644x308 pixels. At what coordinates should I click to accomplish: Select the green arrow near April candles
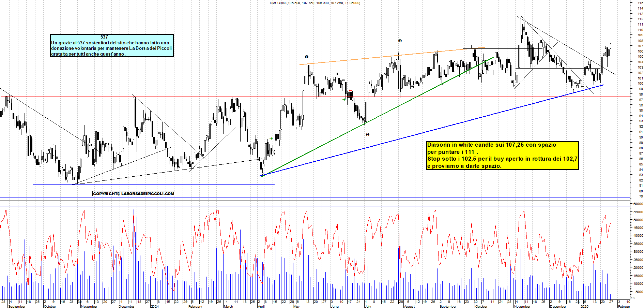(271, 138)
